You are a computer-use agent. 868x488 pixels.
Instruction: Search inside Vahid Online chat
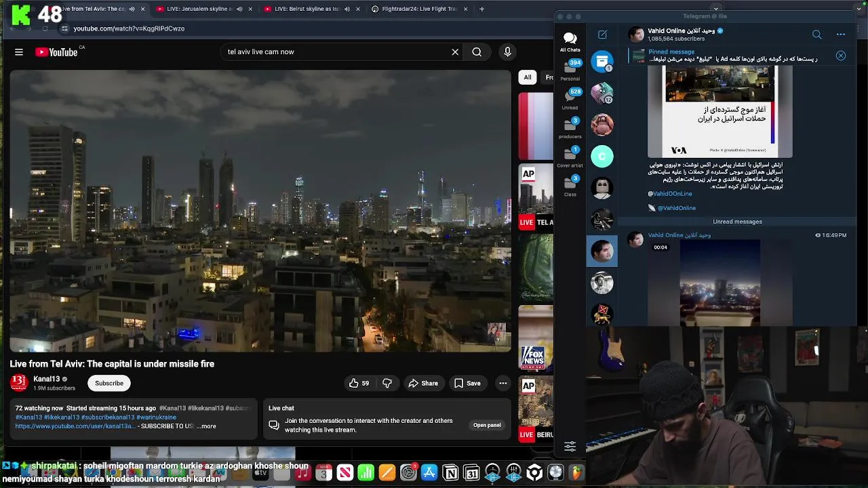pos(816,35)
